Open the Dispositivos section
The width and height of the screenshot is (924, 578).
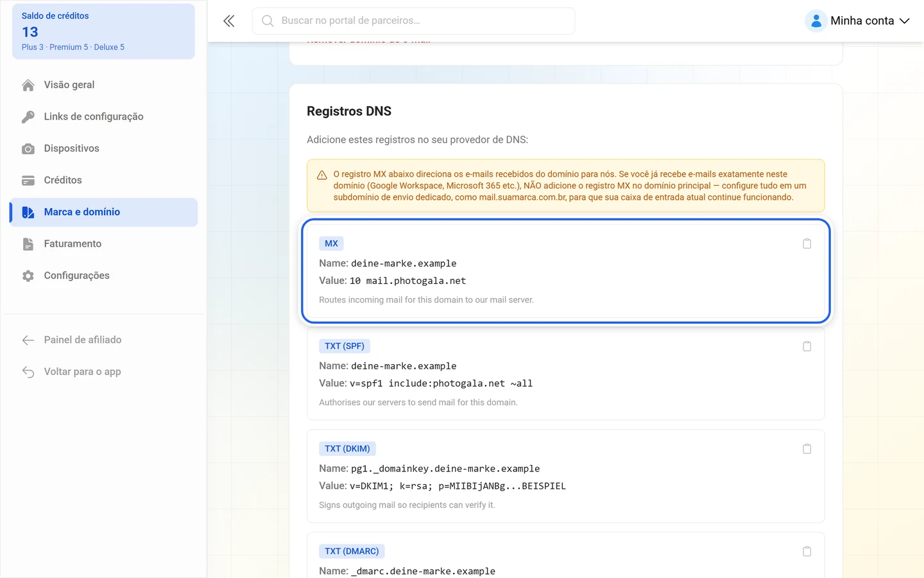click(104, 148)
